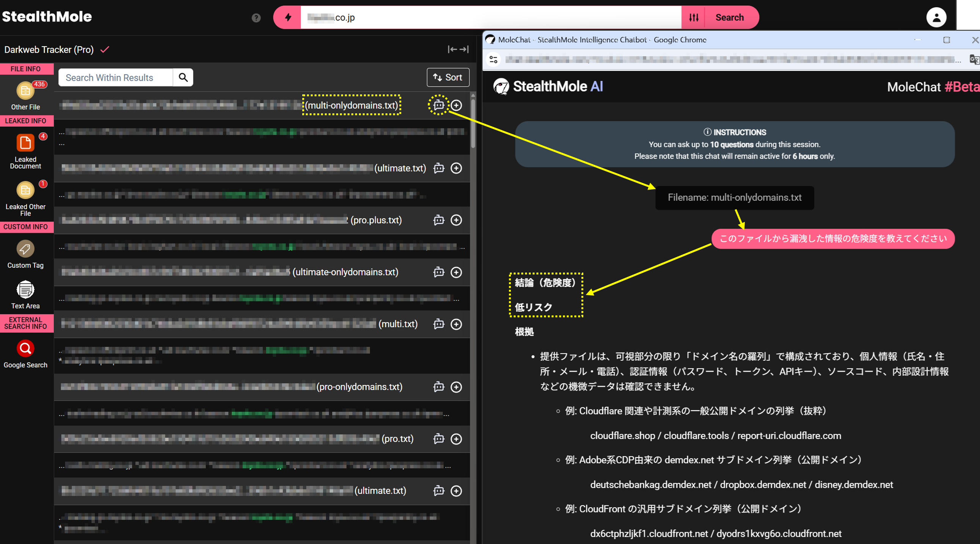Expand ultimate-onlydomains.txt result with plus
The width and height of the screenshot is (980, 544).
click(456, 272)
